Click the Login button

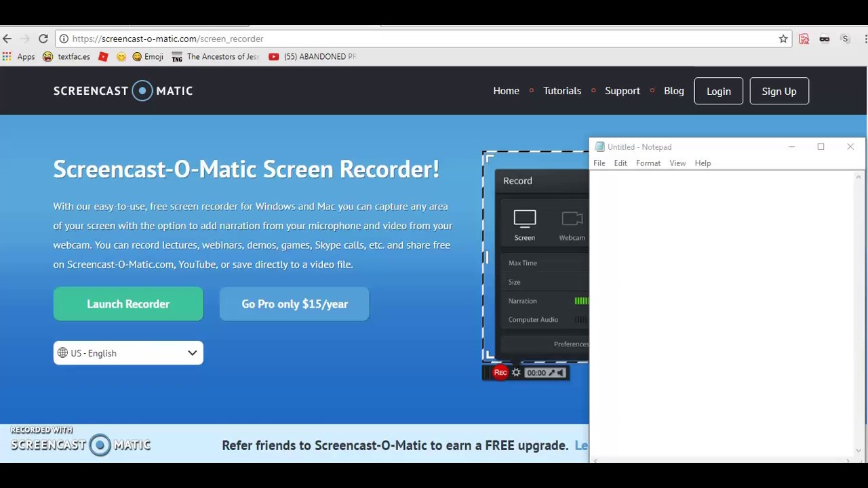tap(719, 91)
